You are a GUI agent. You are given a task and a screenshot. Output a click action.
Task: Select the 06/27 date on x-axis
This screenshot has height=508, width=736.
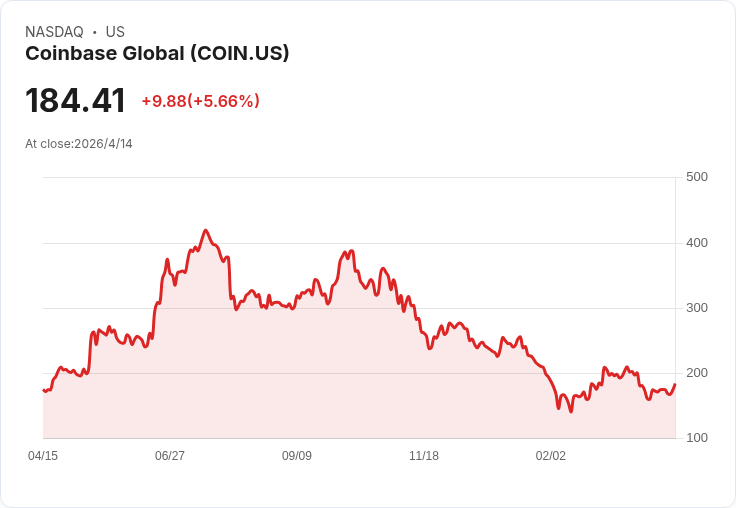click(x=170, y=456)
